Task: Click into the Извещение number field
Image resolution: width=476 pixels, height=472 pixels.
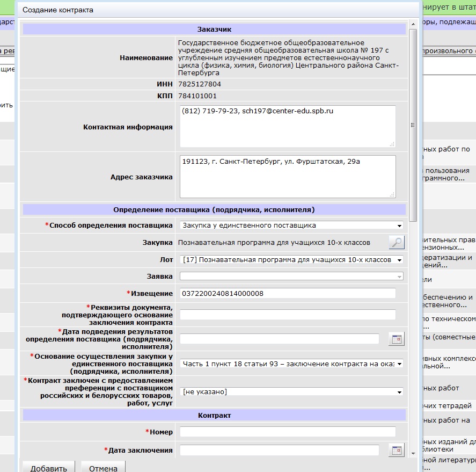Action: point(288,293)
